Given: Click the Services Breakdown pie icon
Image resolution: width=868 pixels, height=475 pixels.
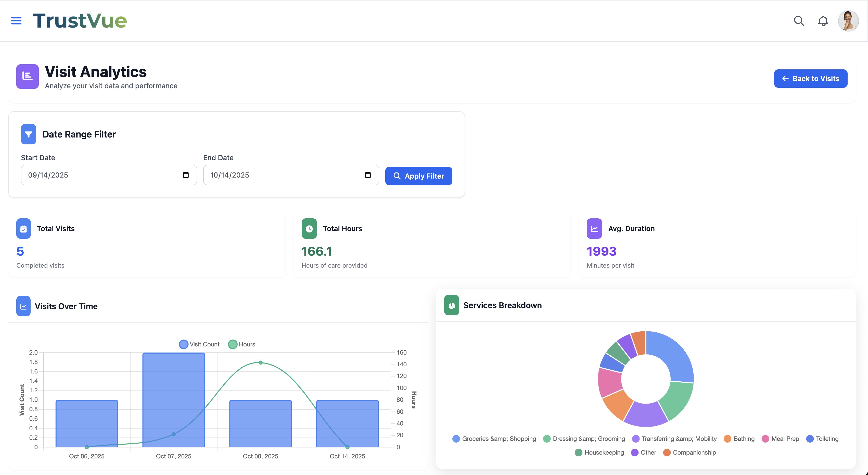Looking at the screenshot, I should 452,305.
